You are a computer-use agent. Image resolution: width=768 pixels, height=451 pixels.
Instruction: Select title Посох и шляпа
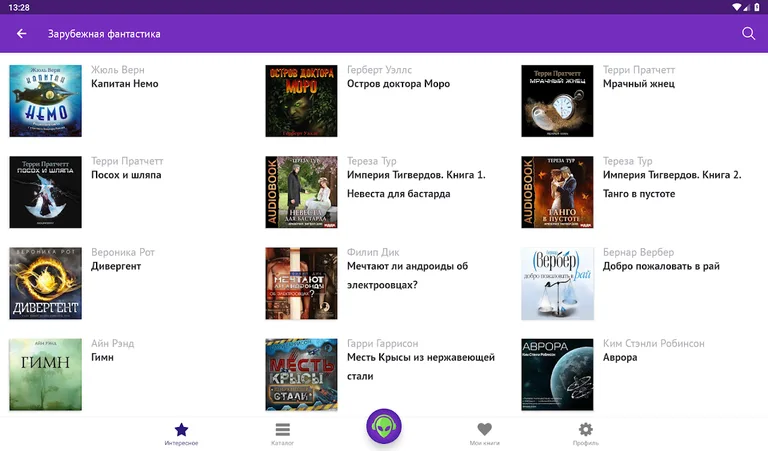click(x=126, y=175)
